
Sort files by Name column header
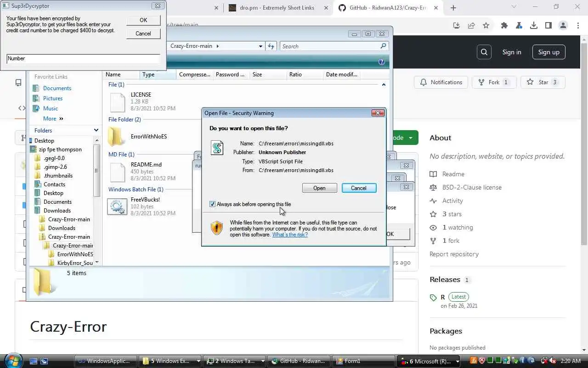(121, 75)
